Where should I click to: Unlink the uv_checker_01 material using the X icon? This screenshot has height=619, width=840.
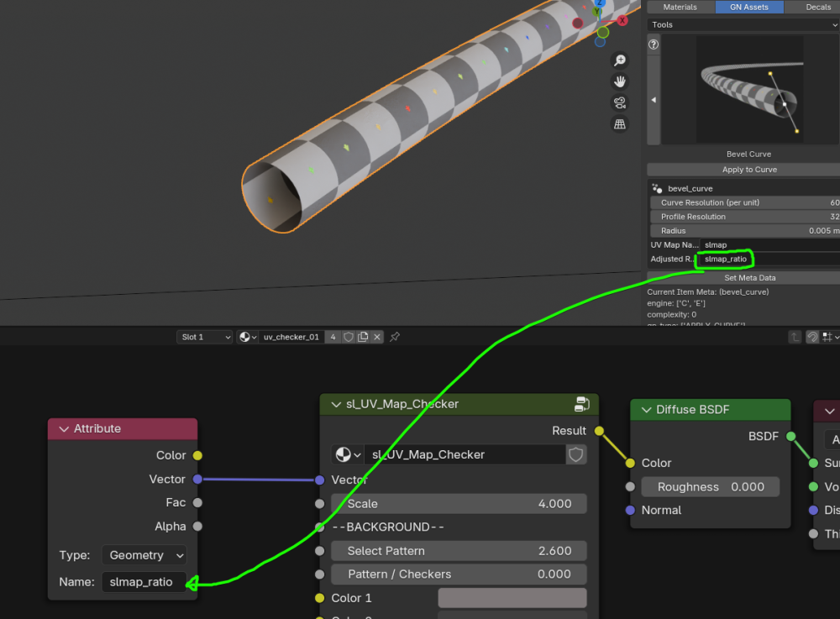tap(376, 337)
